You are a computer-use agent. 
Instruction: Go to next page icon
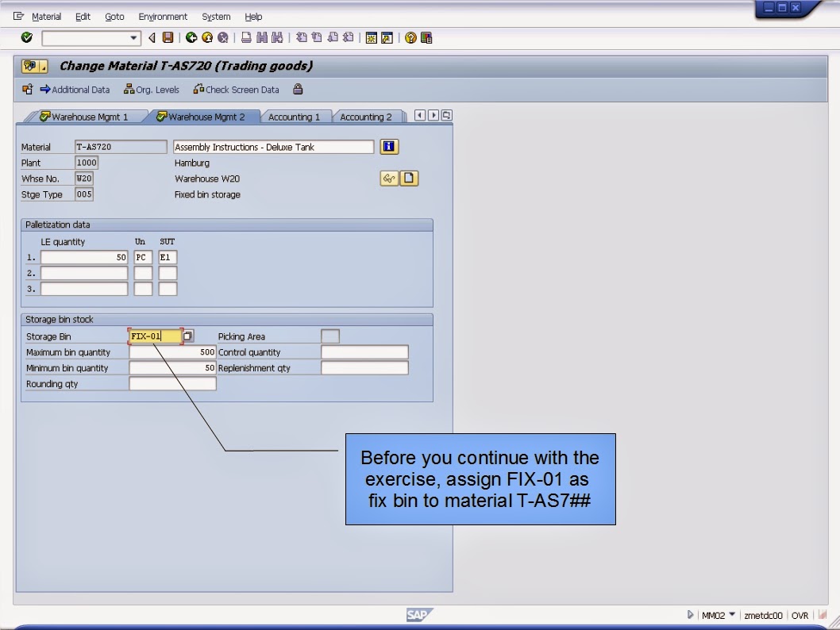coord(333,37)
